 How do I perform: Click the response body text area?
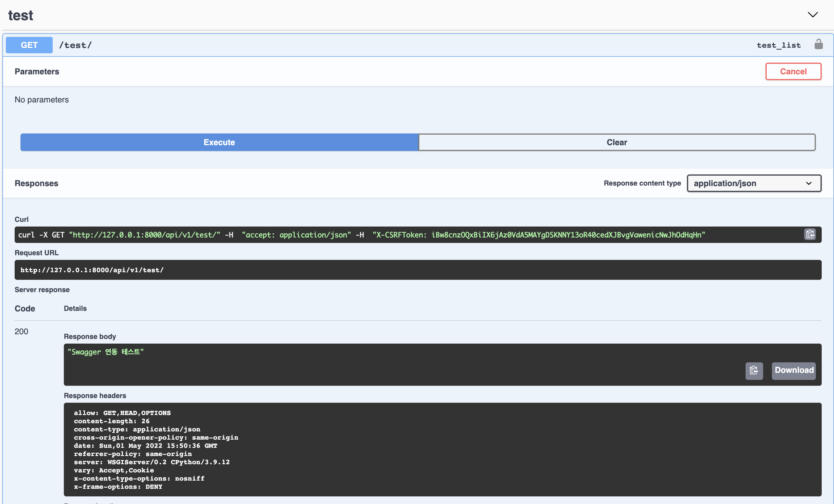(339, 364)
